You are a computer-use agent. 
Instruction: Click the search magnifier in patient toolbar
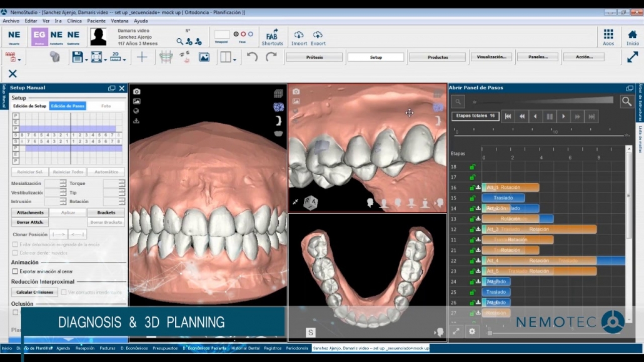180,41
